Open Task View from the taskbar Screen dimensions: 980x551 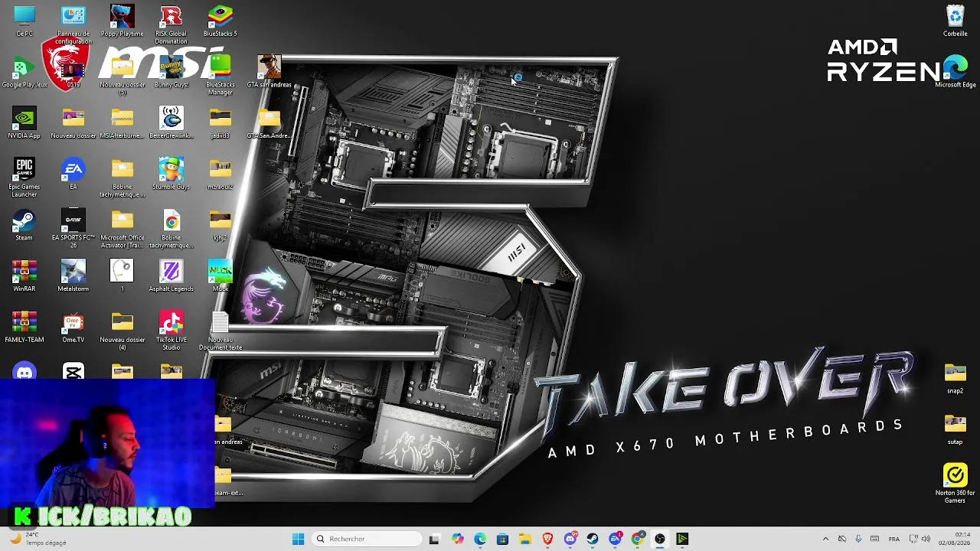(434, 539)
